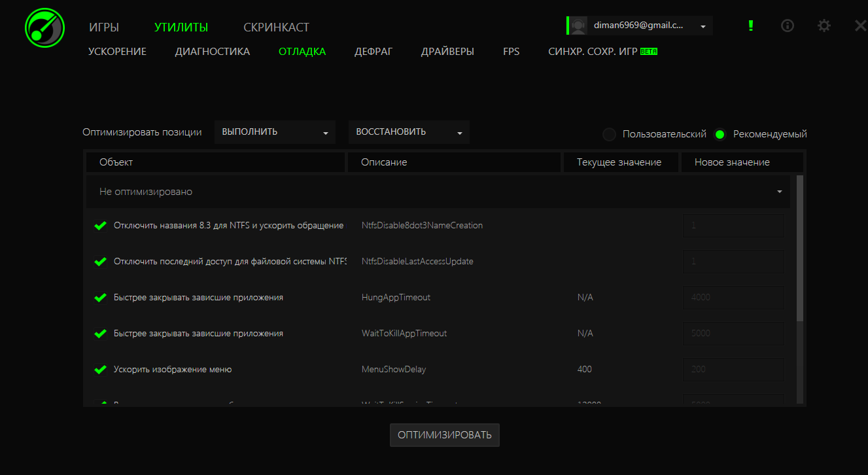Image resolution: width=868 pixels, height=475 pixels.
Task: Click the current value 400
Action: [x=584, y=370]
